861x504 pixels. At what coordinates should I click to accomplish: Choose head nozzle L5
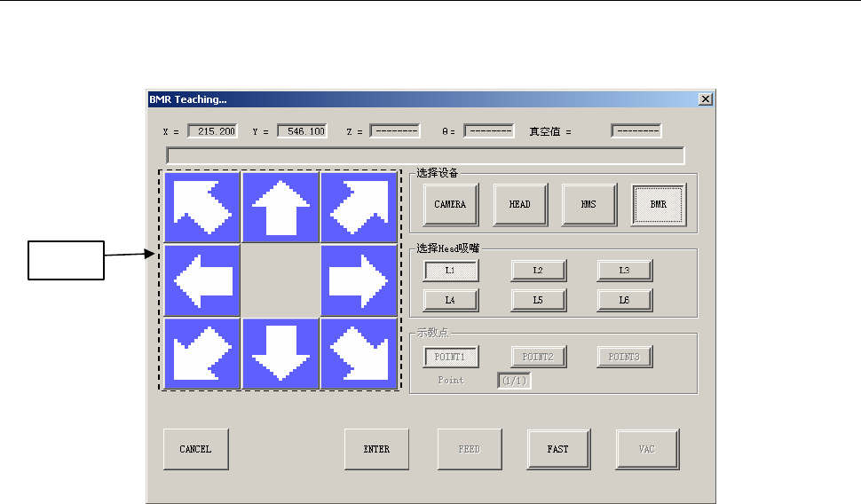538,300
